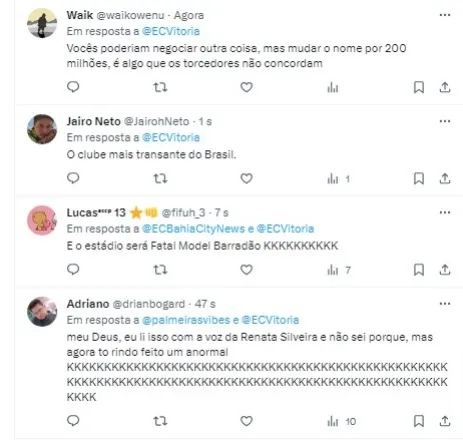
Task: Bookmark Adriano's tweet
Action: tap(419, 421)
